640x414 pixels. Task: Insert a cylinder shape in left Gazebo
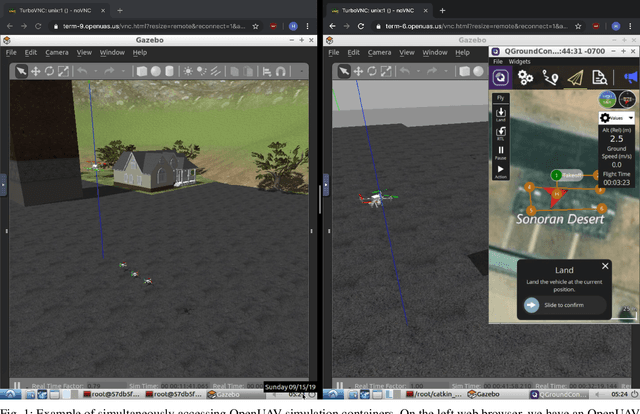click(169, 71)
